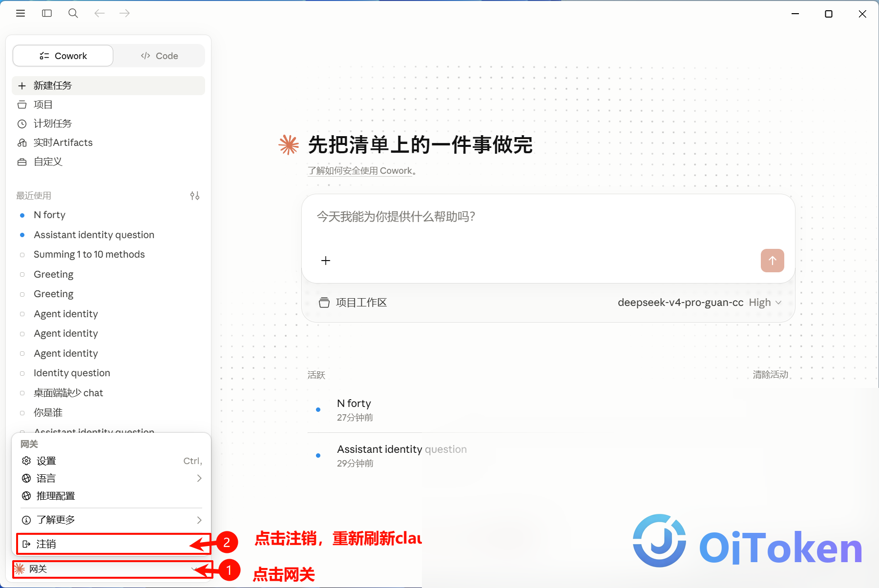Send the message with the arrow button
The height and width of the screenshot is (588, 879).
772,261
